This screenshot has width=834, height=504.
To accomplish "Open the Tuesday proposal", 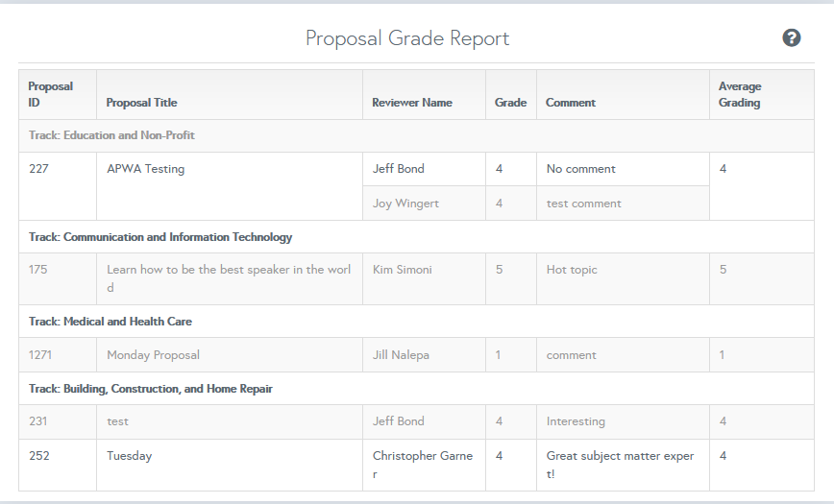I will point(129,456).
